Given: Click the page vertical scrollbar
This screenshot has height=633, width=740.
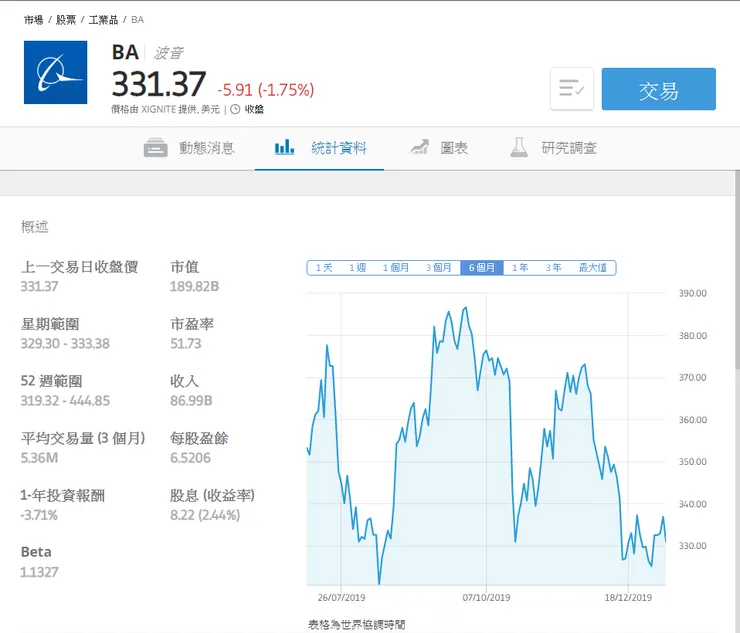Looking at the screenshot, I should pos(737,269).
